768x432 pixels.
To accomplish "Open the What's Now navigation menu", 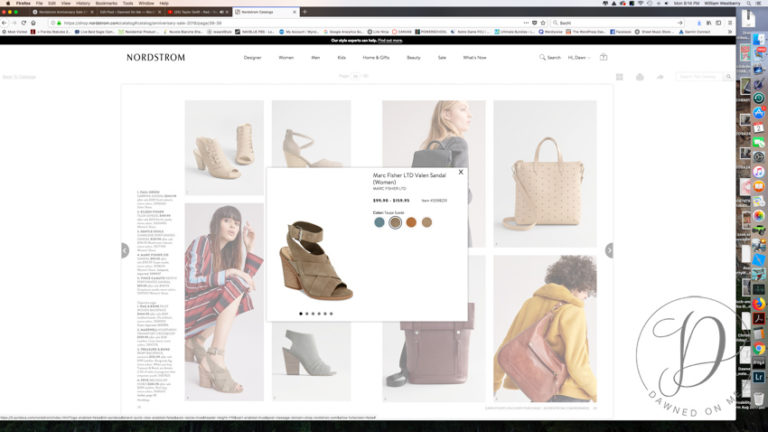I will click(x=475, y=58).
